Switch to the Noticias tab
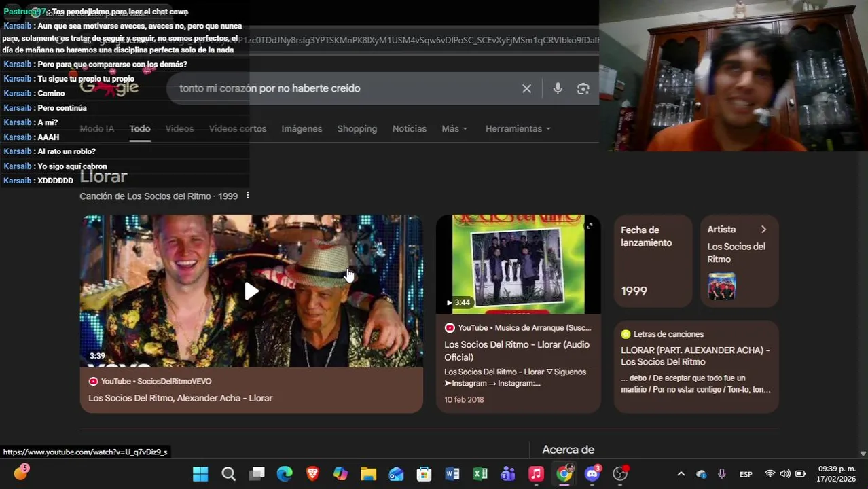 tap(409, 128)
